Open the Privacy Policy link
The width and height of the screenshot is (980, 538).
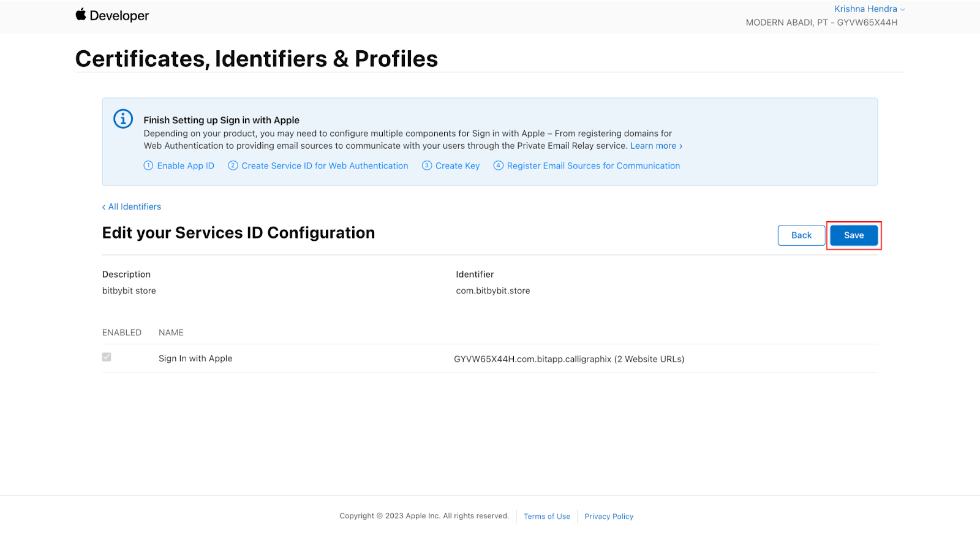[x=609, y=517]
